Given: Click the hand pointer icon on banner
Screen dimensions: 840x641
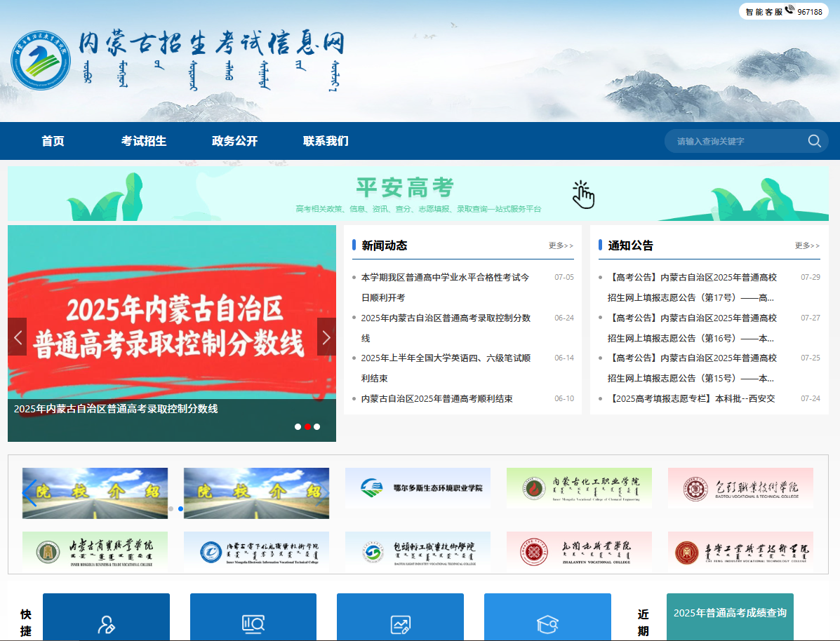Looking at the screenshot, I should coord(583,194).
